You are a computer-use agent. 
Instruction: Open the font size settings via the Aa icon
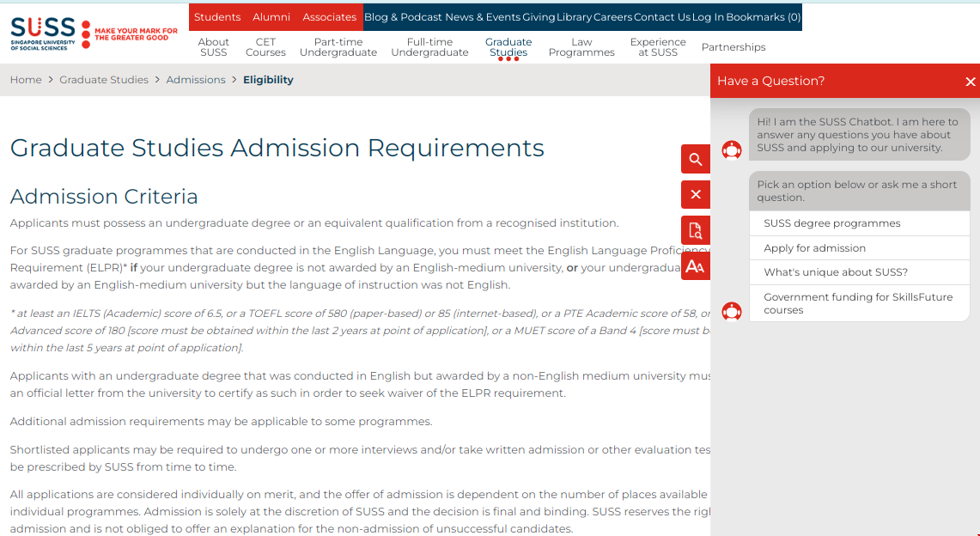695,265
